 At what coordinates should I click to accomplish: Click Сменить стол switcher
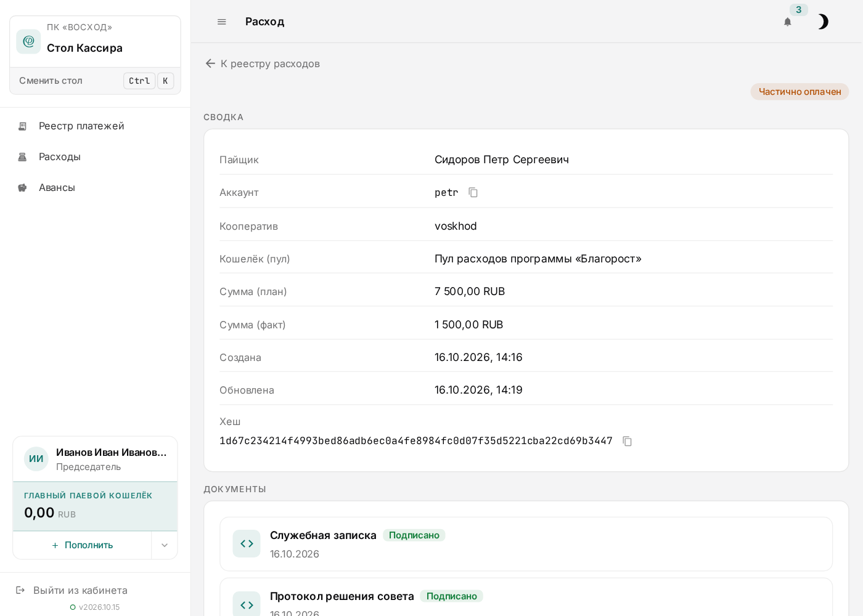point(95,81)
